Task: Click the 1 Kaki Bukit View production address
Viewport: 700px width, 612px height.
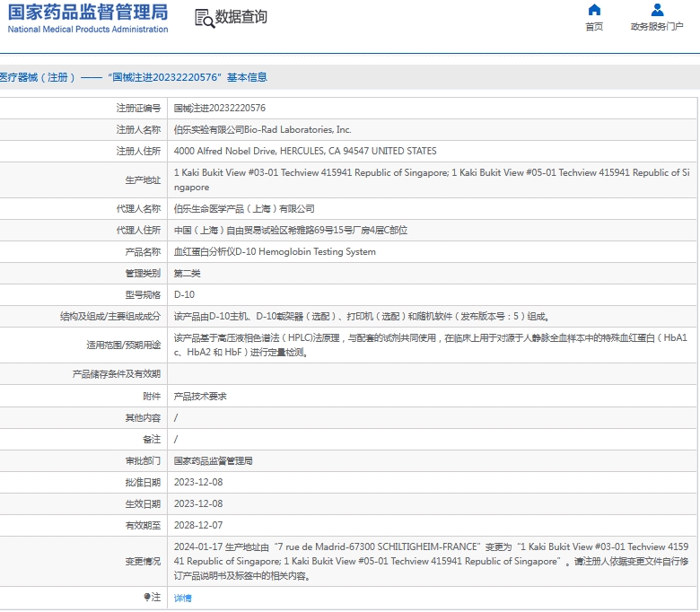Action: pos(432,179)
